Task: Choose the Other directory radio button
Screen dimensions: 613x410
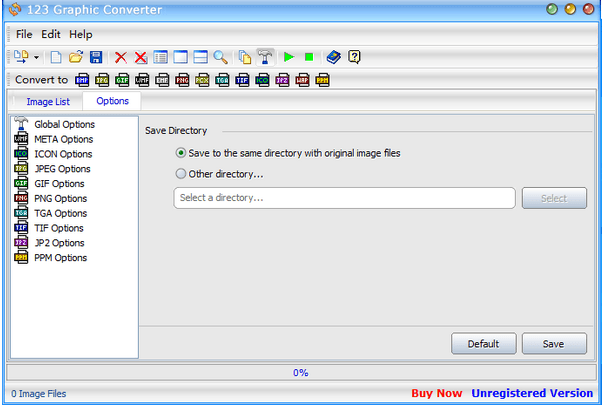Action: coord(181,174)
